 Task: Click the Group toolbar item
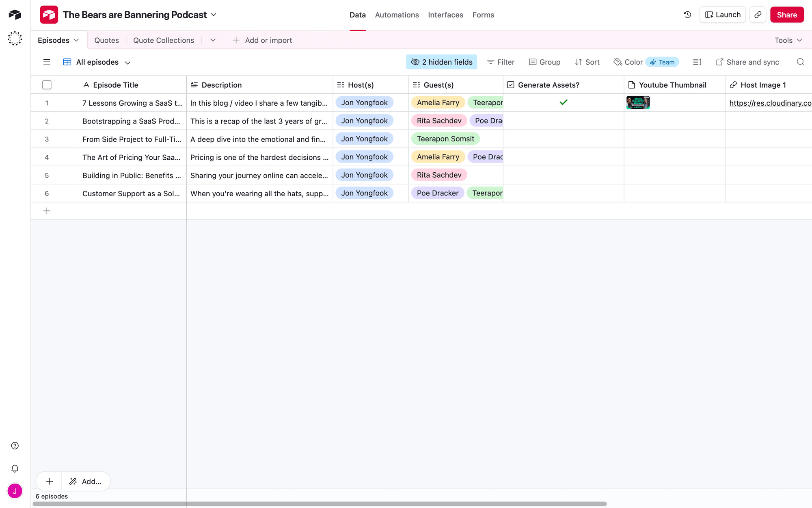[544, 62]
